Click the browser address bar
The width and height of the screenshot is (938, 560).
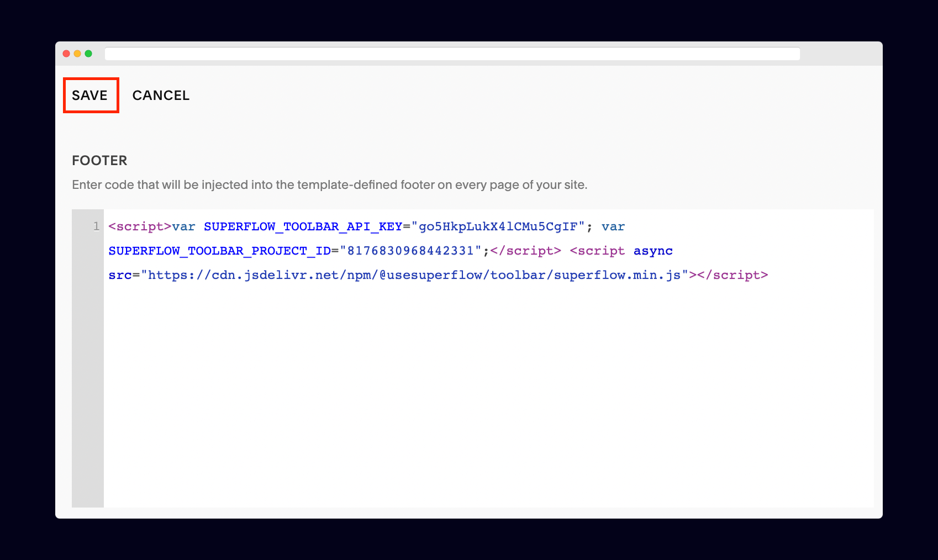(x=452, y=54)
